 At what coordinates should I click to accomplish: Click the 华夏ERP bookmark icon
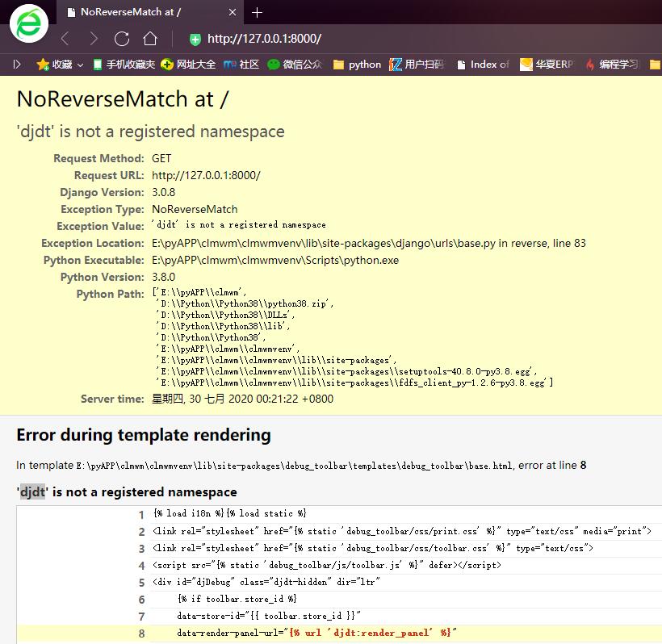tap(526, 64)
